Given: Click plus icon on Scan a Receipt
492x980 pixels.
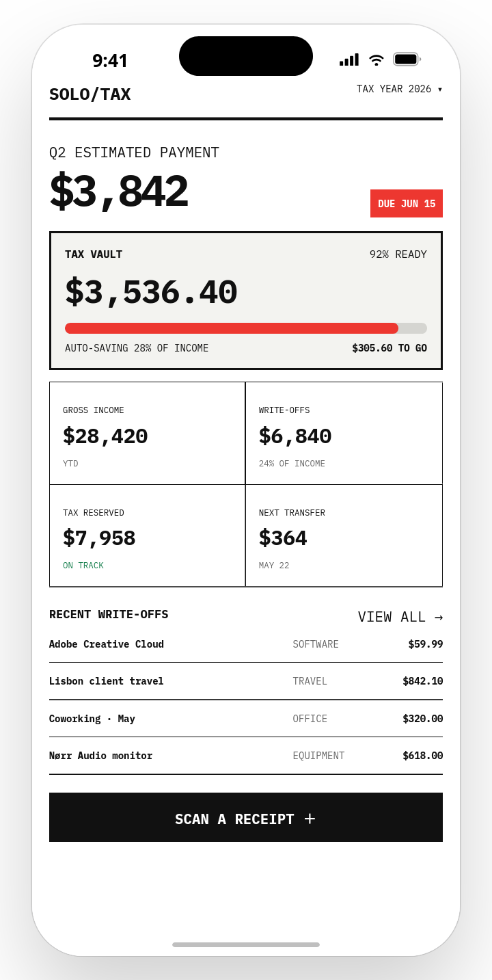Looking at the screenshot, I should point(310,819).
